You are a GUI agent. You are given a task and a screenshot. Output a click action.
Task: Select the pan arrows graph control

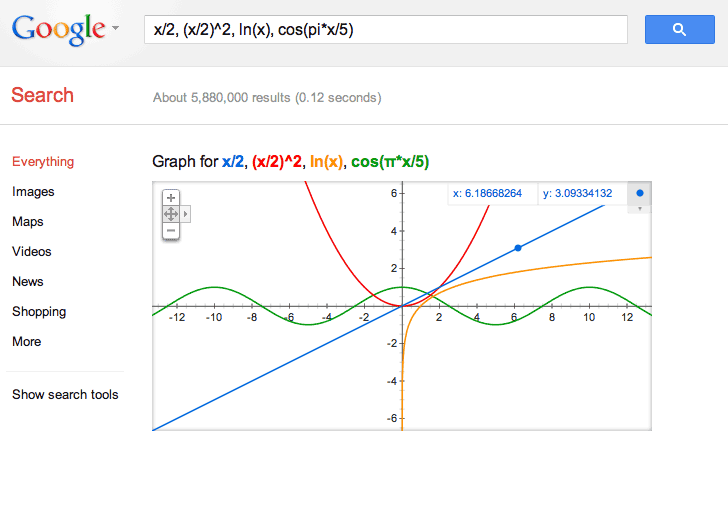[171, 214]
